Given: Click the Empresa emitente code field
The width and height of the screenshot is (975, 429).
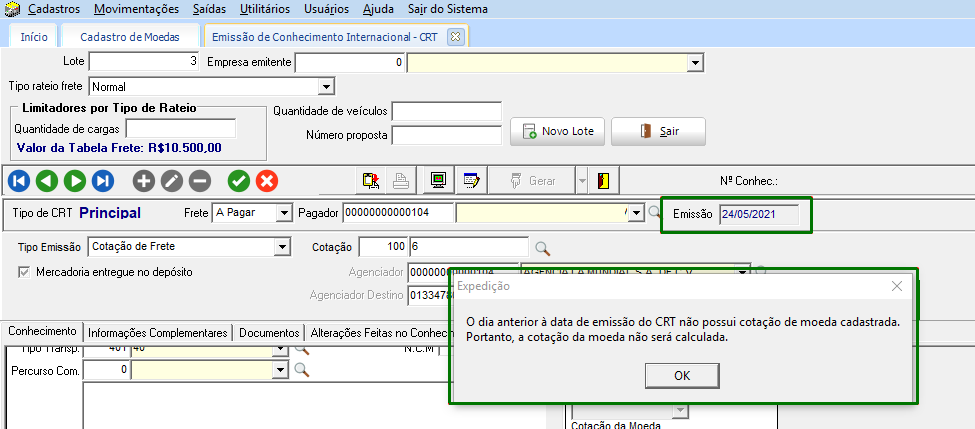Looking at the screenshot, I should (x=350, y=63).
